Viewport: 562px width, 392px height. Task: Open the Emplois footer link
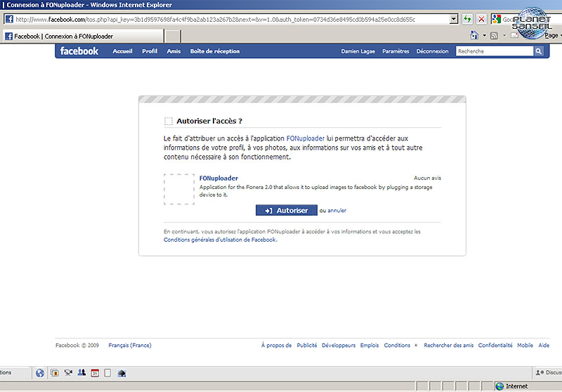pos(370,345)
